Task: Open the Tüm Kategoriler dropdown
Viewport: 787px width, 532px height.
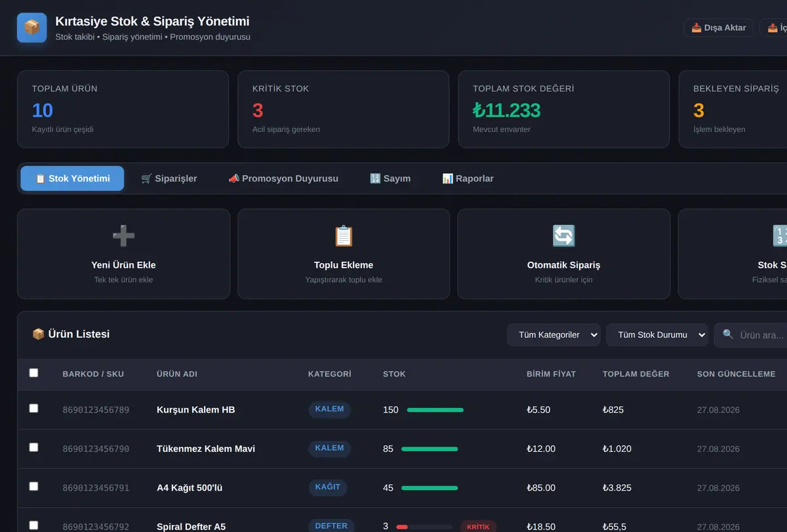Action: [554, 335]
